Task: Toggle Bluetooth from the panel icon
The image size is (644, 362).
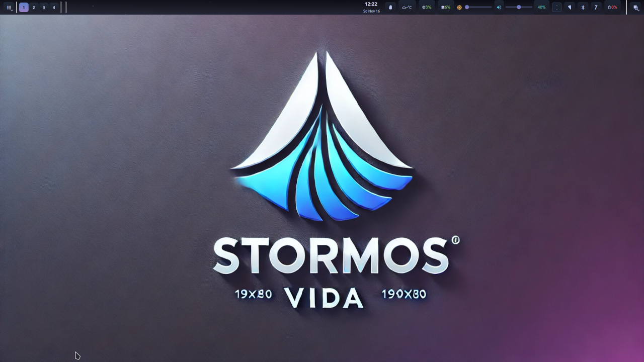Action: coord(583,8)
